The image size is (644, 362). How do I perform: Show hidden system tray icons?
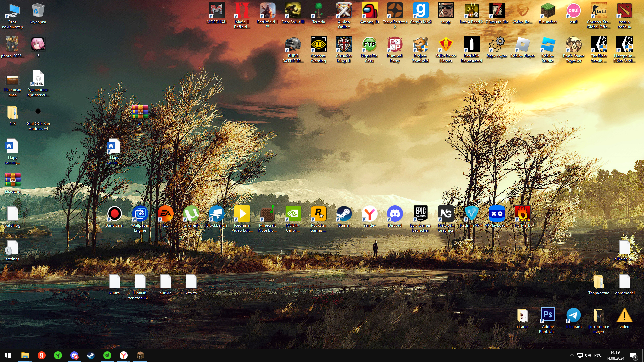[572, 355]
